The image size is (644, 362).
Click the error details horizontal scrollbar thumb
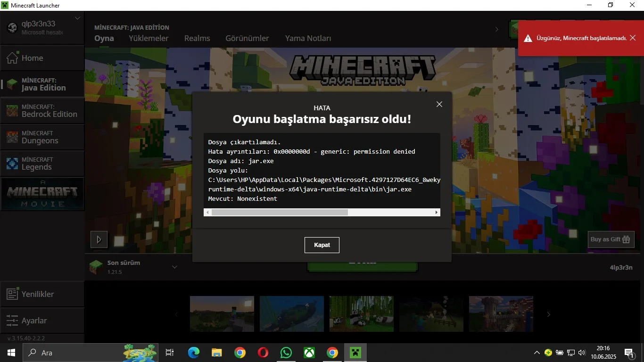pyautogui.click(x=280, y=213)
